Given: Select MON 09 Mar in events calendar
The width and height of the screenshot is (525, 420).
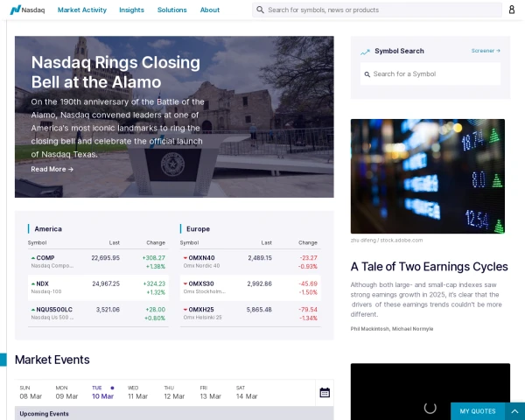Looking at the screenshot, I should pyautogui.click(x=66, y=392).
